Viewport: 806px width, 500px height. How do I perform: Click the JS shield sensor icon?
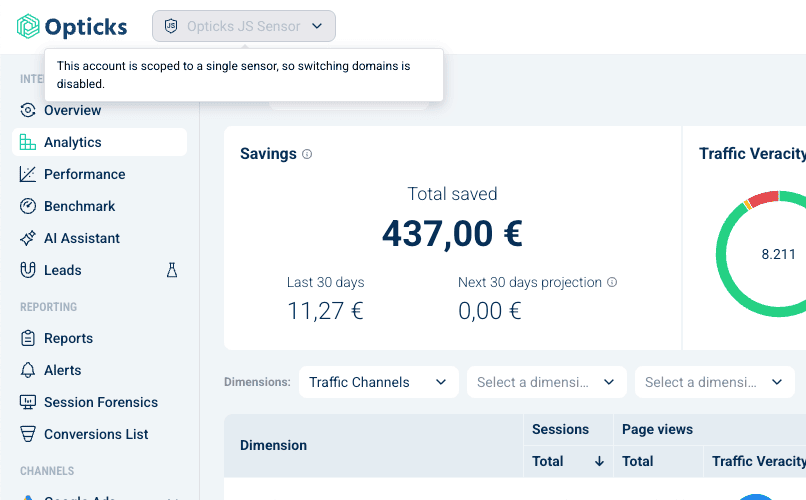coord(171,26)
